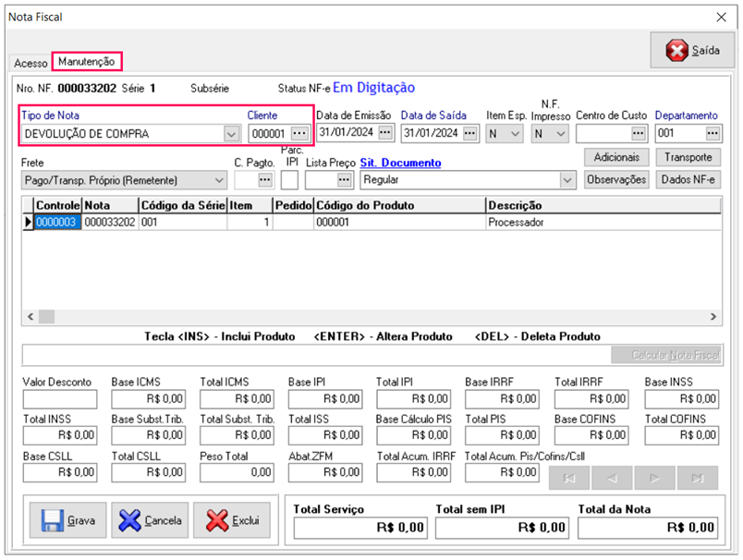Open the Cliente lookup ellipsis button
The width and height of the screenshot is (743, 560).
click(298, 133)
